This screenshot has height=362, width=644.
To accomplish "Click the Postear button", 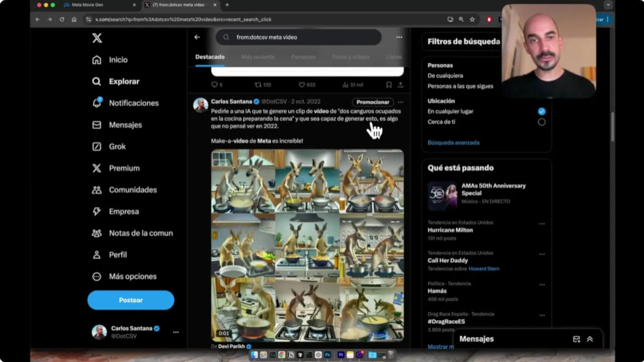I will tap(131, 300).
